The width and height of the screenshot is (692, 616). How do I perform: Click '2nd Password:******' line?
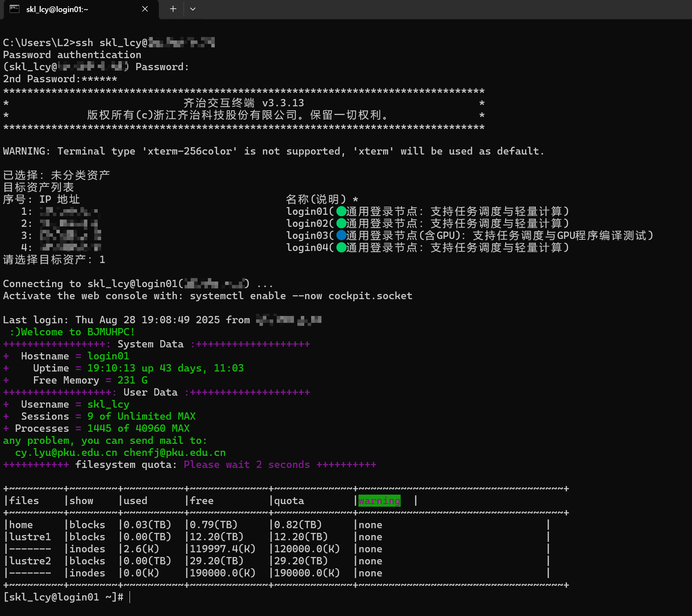click(x=60, y=79)
